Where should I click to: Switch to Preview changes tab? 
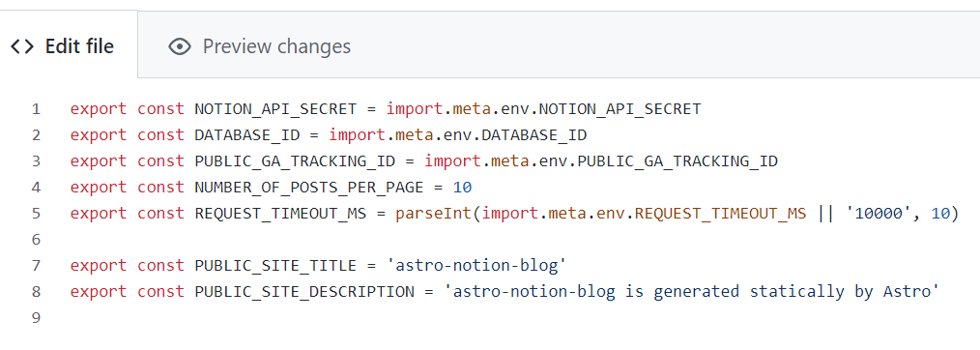(x=259, y=46)
